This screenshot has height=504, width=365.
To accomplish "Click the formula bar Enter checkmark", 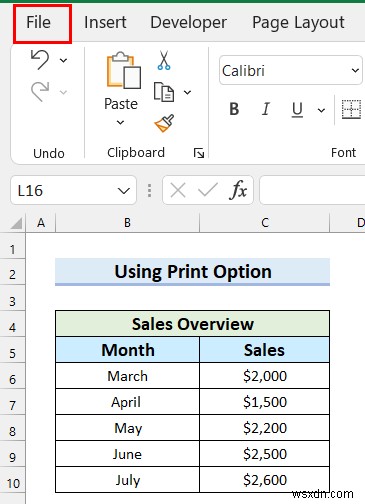I will [208, 190].
